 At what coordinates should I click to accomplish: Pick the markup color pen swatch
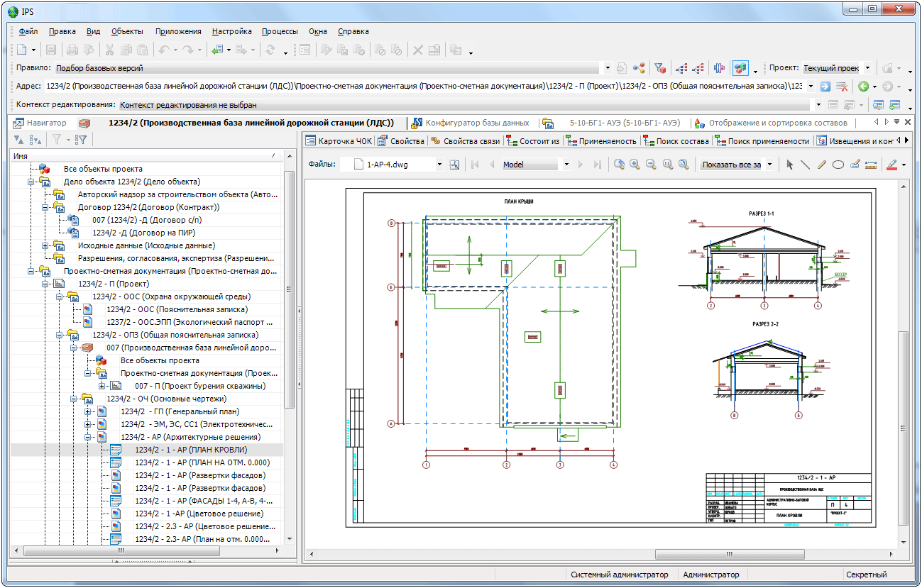(x=892, y=165)
